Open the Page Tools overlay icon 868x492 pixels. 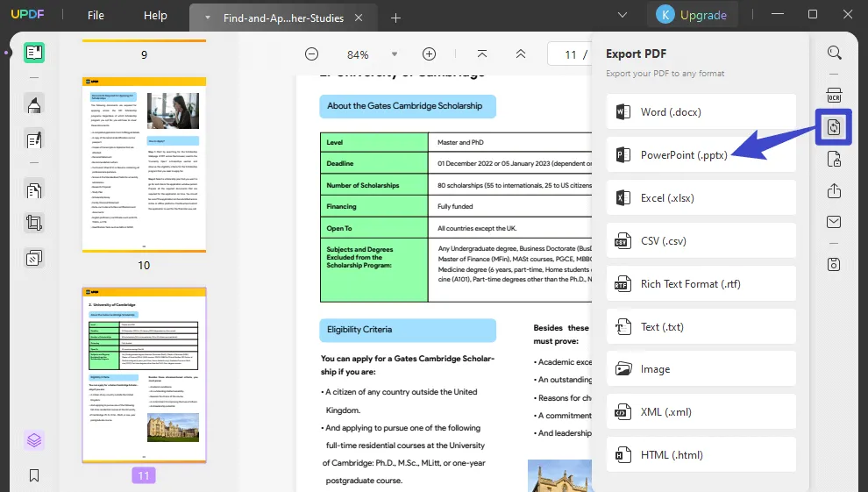pos(34,259)
